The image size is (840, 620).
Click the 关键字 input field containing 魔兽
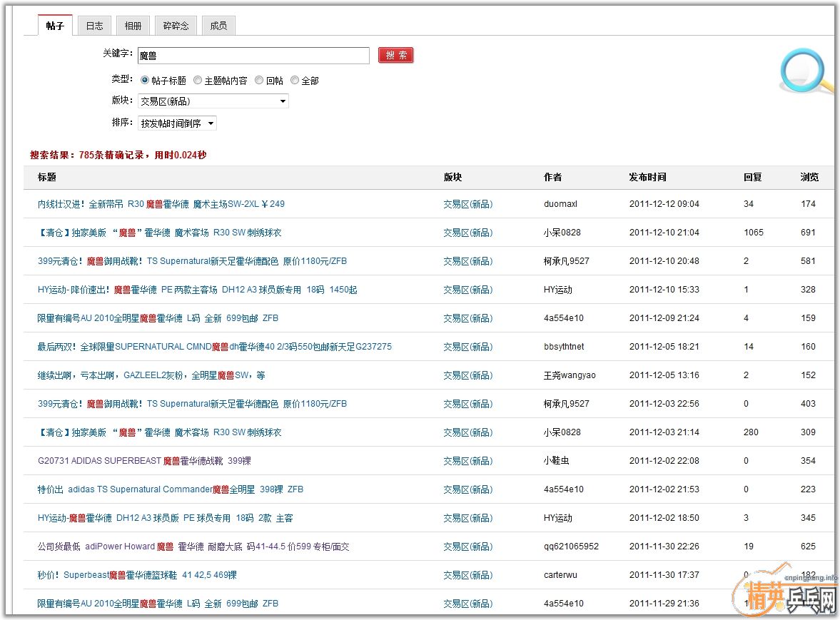tap(253, 56)
